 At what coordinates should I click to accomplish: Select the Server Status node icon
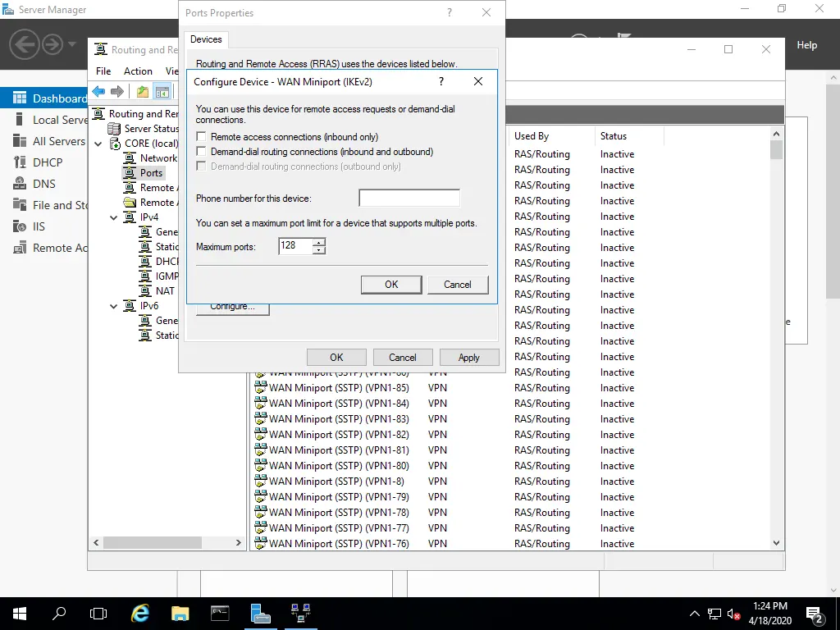[x=115, y=129]
